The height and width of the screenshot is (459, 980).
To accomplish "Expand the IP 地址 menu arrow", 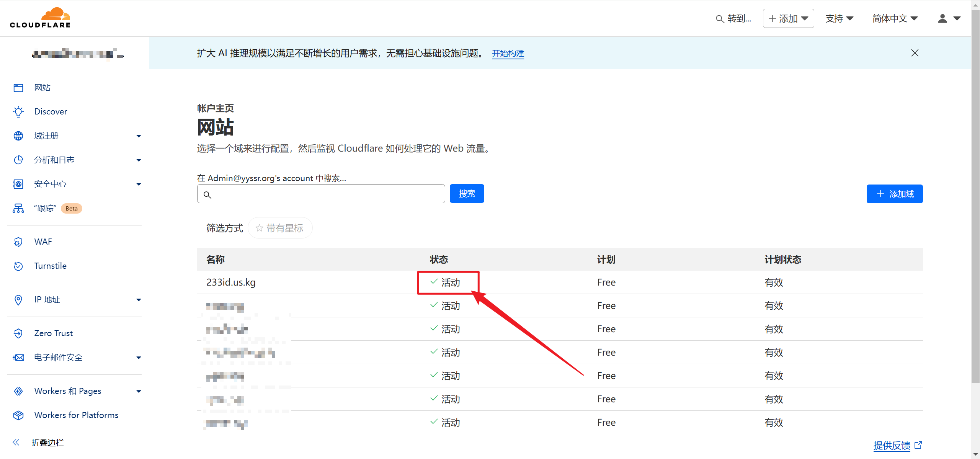I will (x=139, y=300).
